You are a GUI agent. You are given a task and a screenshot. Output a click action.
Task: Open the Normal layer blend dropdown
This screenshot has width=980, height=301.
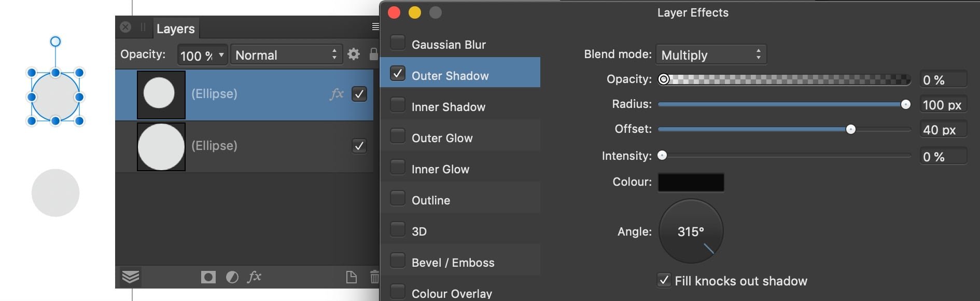(286, 54)
